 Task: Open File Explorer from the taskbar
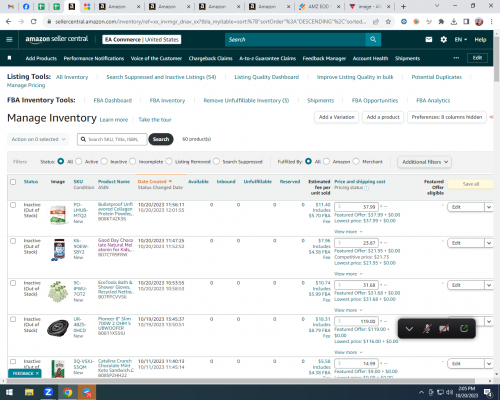click(29, 392)
